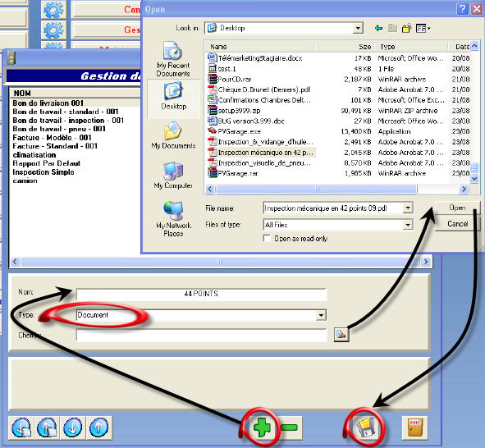Screen dimensions: 485x448
Task: Expand the Type Document dropdown
Action: coord(322,315)
